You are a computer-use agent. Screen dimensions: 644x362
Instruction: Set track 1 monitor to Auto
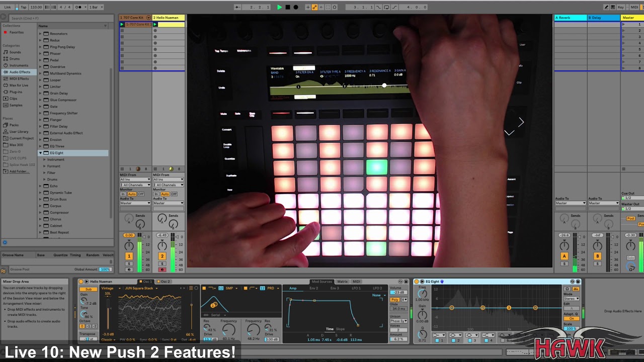pos(132,194)
